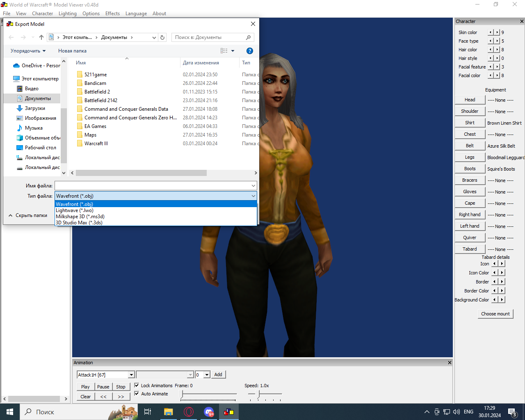Select Lightwave (*.lwo) file type

point(156,210)
